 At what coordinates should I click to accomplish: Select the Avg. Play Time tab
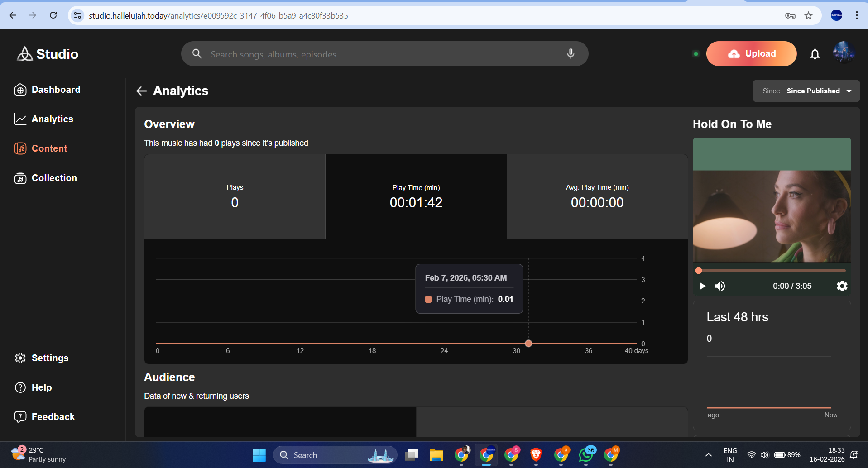[597, 196]
